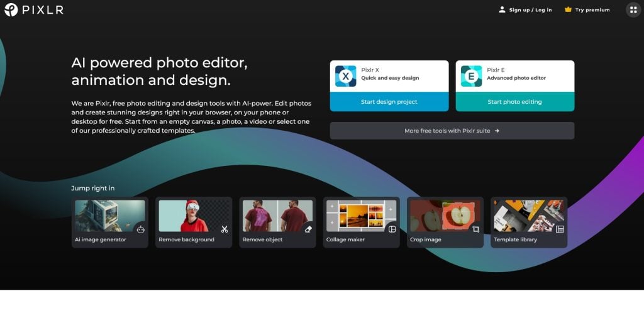Click the Crop image crop icon
This screenshot has width=644, height=313.
click(475, 229)
